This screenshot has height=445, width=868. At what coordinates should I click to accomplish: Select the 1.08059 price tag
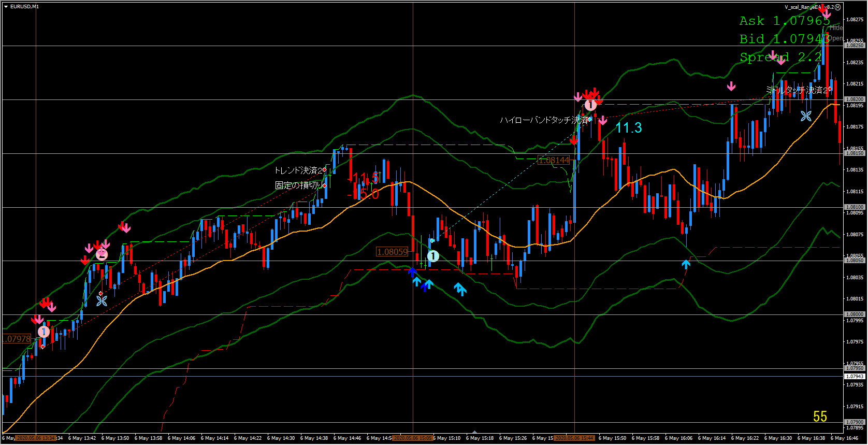392,252
